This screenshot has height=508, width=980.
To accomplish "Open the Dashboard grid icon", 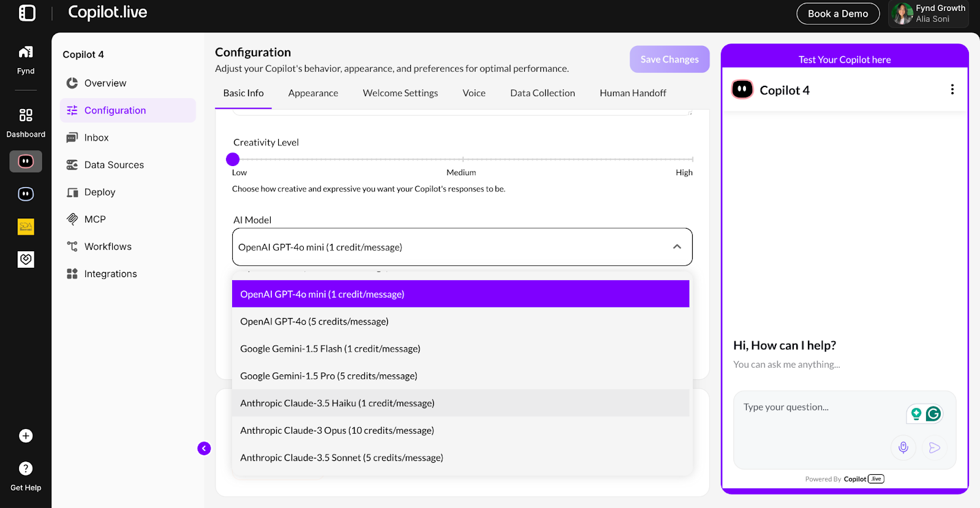I will point(26,115).
